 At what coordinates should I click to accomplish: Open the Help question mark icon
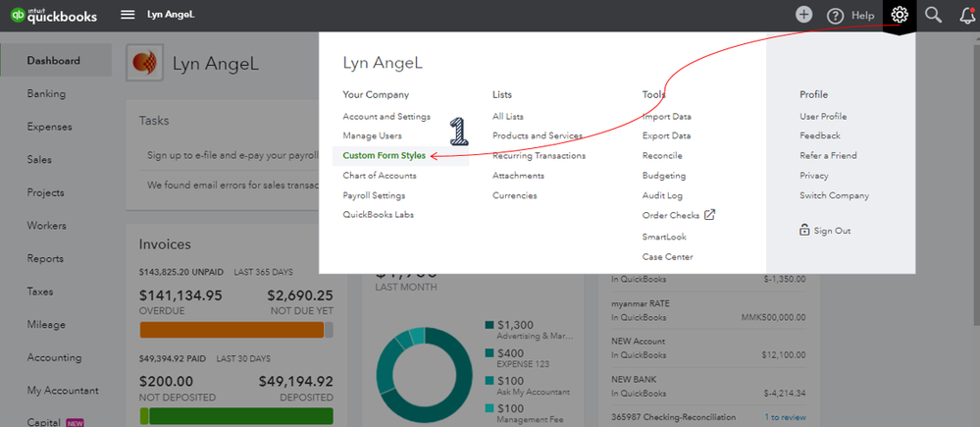coord(835,16)
